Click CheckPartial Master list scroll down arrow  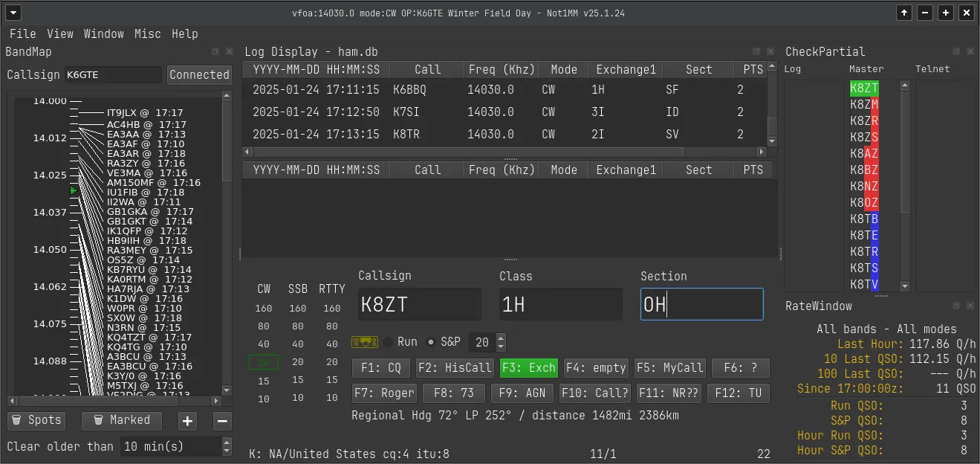click(x=905, y=286)
